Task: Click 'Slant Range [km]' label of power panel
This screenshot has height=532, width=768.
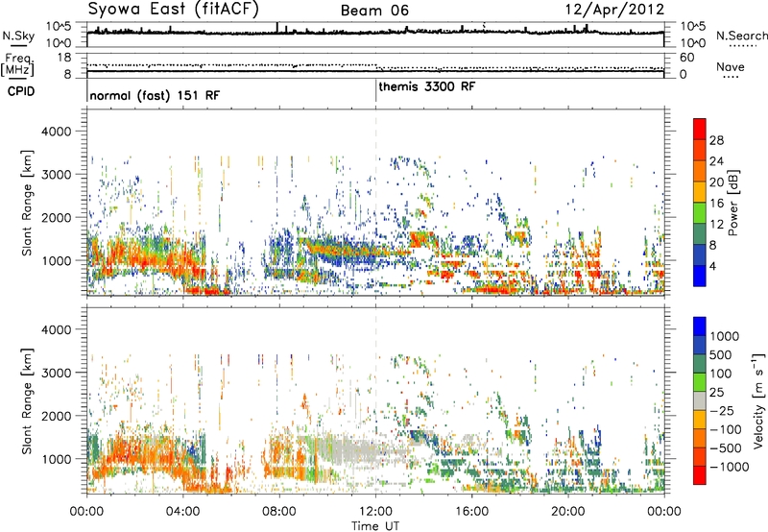Action: pyautogui.click(x=27, y=203)
